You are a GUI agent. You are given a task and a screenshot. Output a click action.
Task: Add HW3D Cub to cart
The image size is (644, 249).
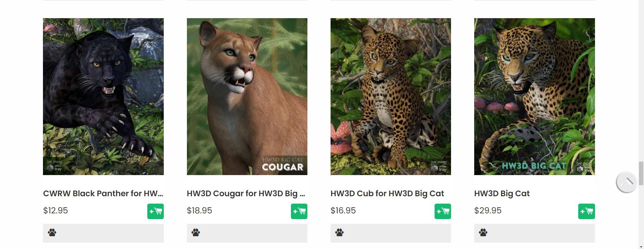[443, 211]
